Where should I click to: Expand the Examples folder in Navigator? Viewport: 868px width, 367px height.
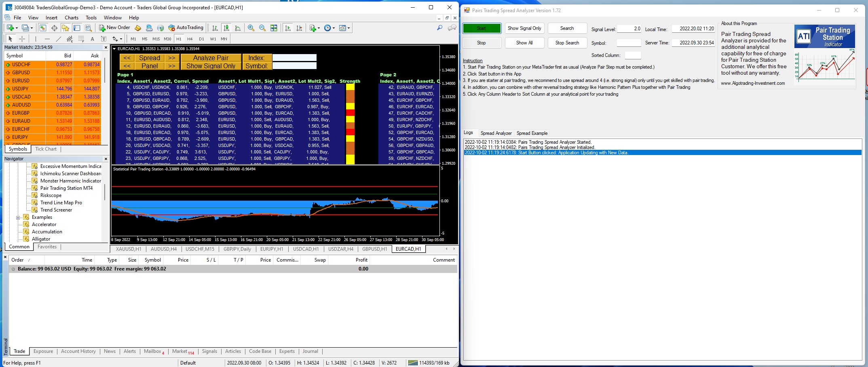(x=18, y=218)
